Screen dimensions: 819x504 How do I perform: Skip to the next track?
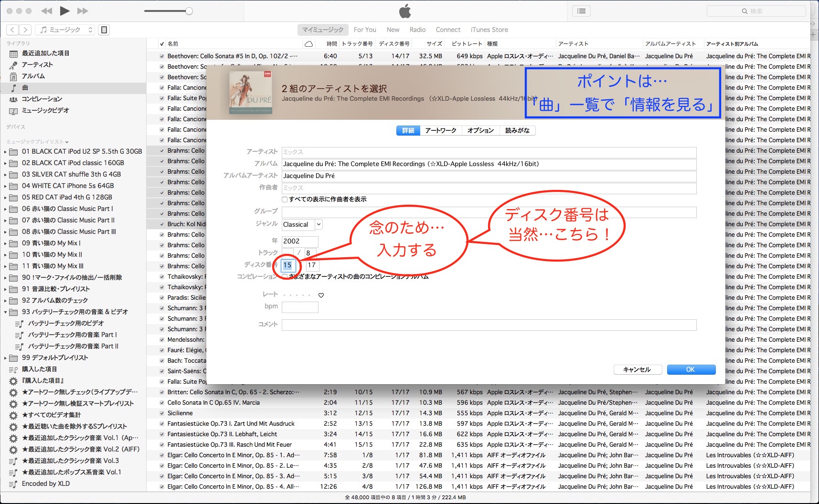tap(83, 11)
